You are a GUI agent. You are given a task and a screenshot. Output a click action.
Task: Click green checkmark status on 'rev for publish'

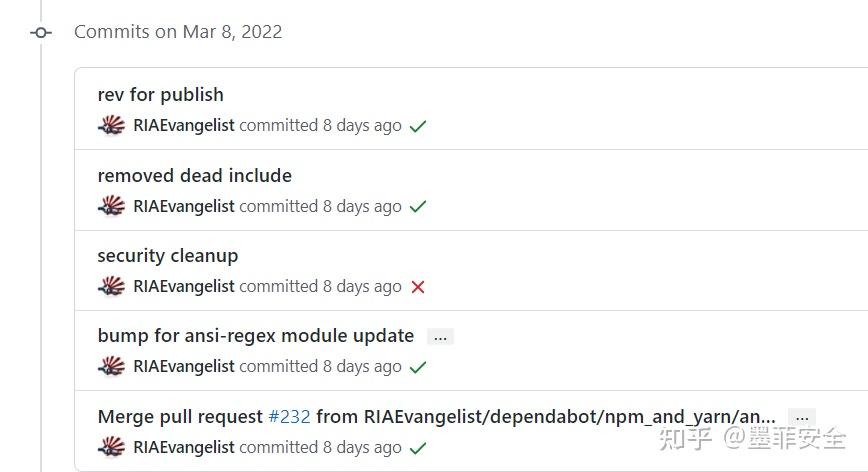coord(418,127)
